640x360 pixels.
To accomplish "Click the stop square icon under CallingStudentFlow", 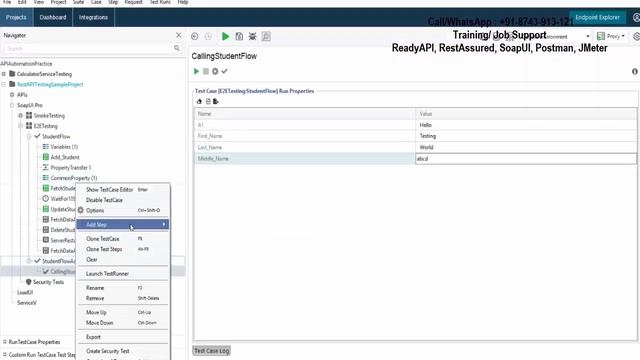I will click(x=206, y=71).
